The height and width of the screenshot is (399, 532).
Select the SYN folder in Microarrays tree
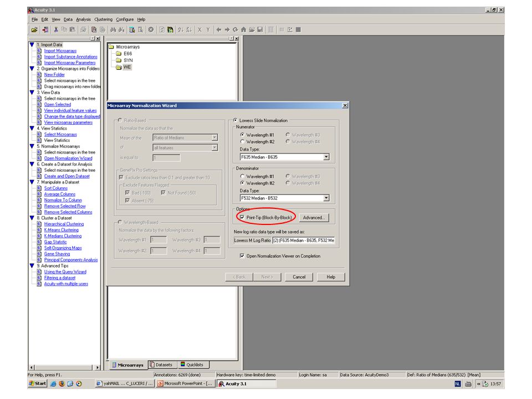tap(128, 60)
